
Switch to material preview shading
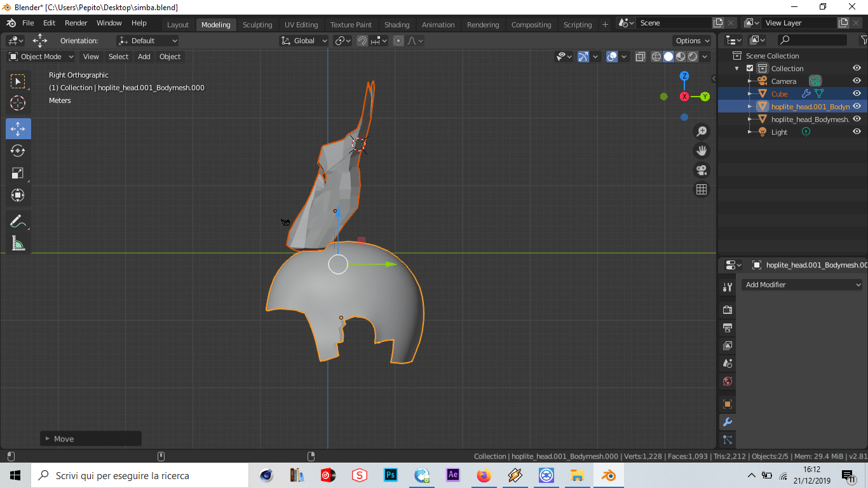tap(681, 57)
